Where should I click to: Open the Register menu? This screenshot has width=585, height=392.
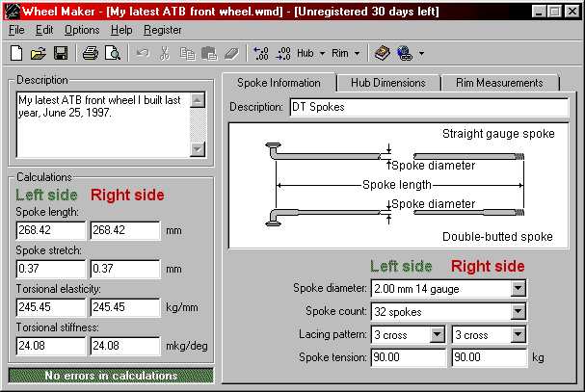[x=162, y=30]
